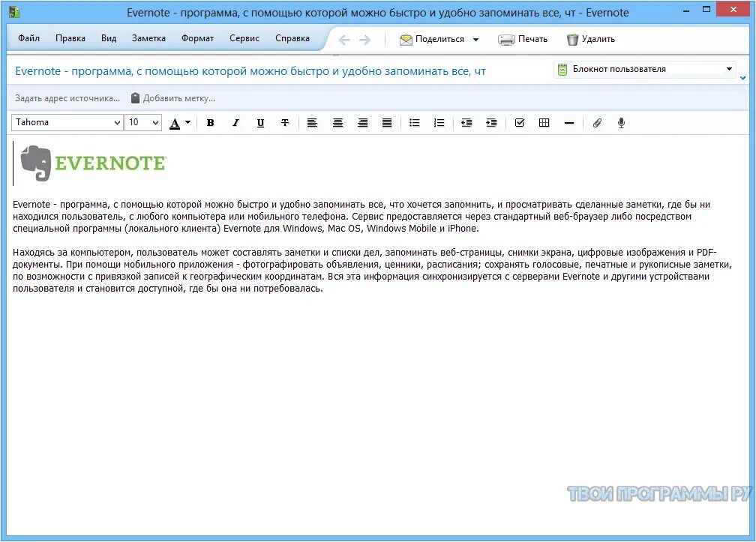Image resolution: width=756 pixels, height=542 pixels.
Task: Insert a horizontal rule
Action: [x=569, y=123]
